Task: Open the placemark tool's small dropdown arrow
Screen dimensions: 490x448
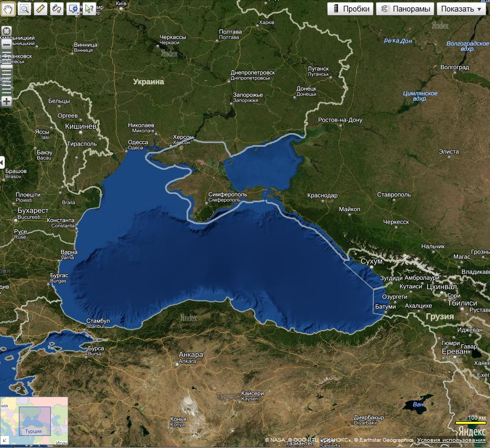Action: 77,14
